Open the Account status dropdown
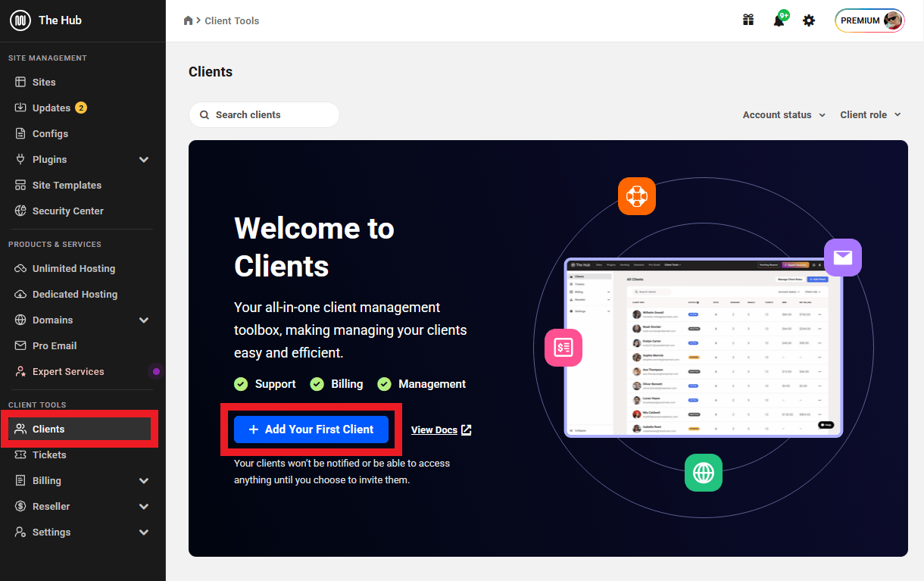Image resolution: width=924 pixels, height=581 pixels. point(784,114)
